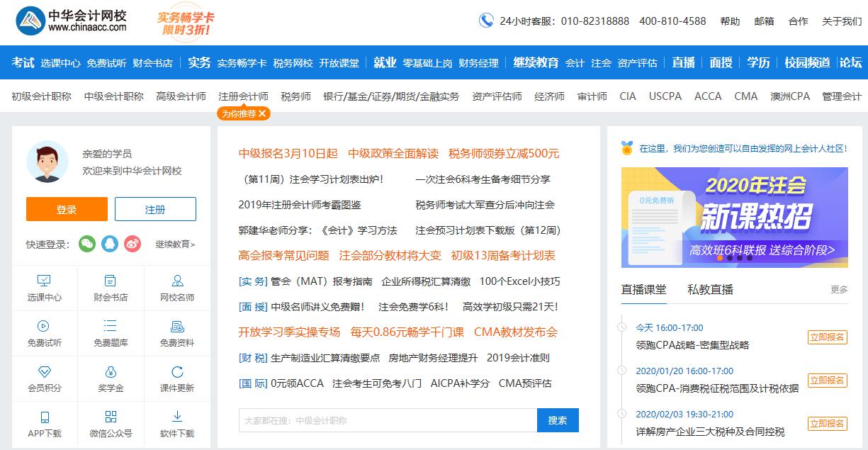Click the 中华会计网校 logo
Viewport: 868px width, 450px height.
(x=71, y=21)
